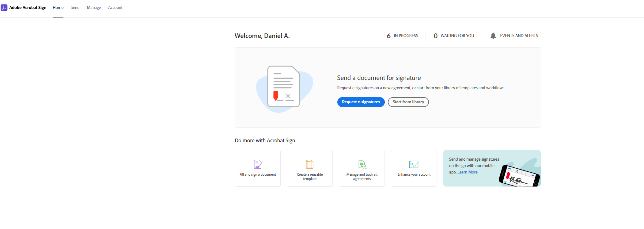Click the Create a reusable template label

click(x=310, y=177)
